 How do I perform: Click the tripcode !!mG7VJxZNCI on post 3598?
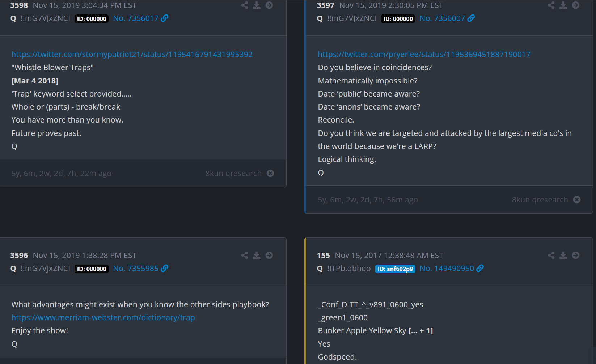46,18
